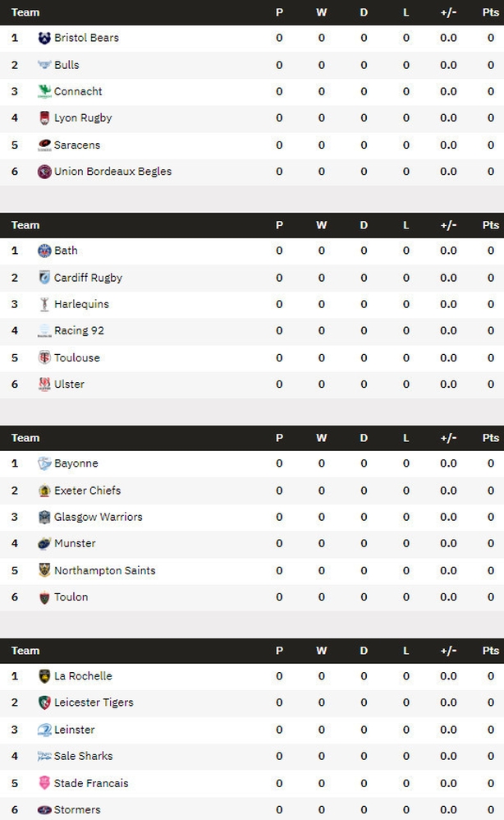Click the Stade Francais pink crest
This screenshot has height=820, width=504.
tap(44, 783)
